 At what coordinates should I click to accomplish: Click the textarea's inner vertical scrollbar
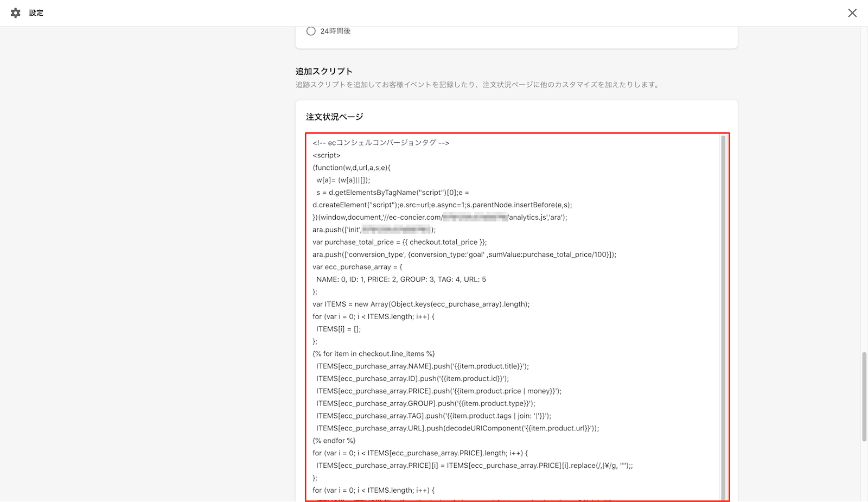tap(723, 318)
